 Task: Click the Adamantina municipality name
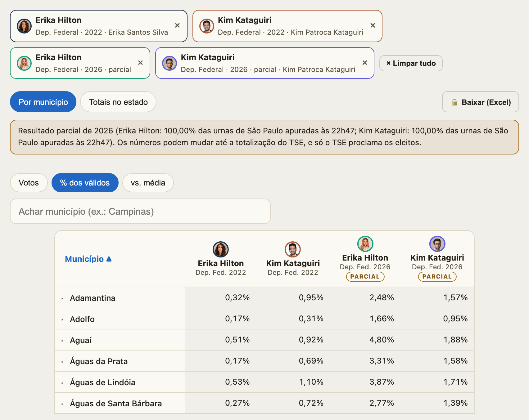[x=93, y=298]
